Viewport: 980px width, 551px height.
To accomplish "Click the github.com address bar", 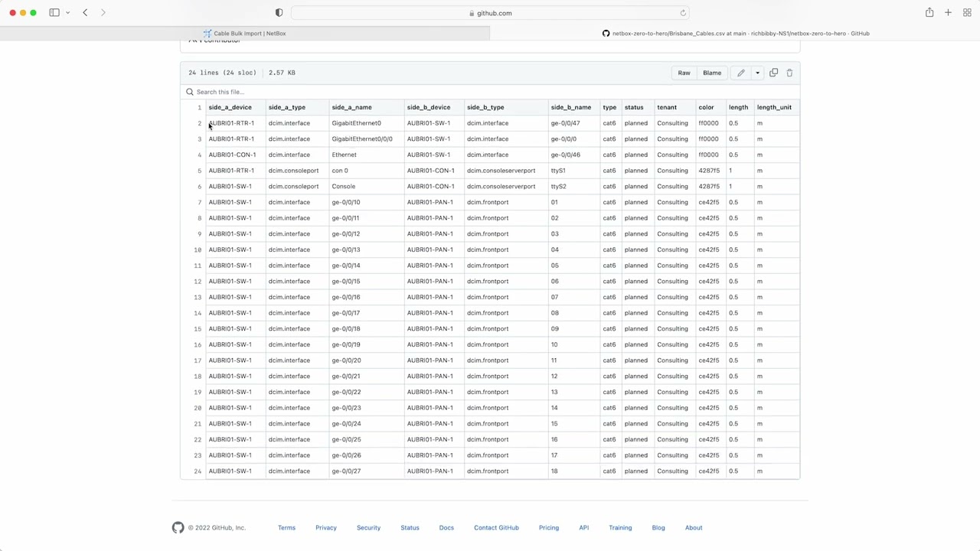I will 490,13.
